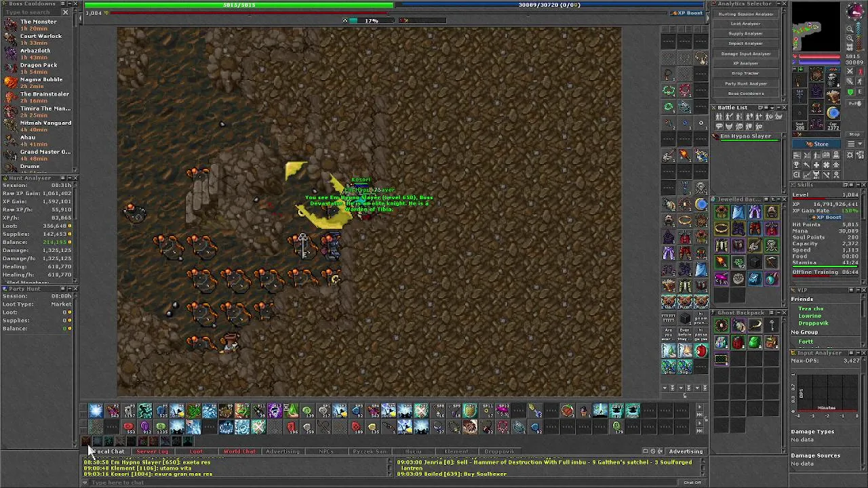Image resolution: width=868 pixels, height=488 pixels.
Task: Click the blue ring in ammo slot
Action: [833, 112]
